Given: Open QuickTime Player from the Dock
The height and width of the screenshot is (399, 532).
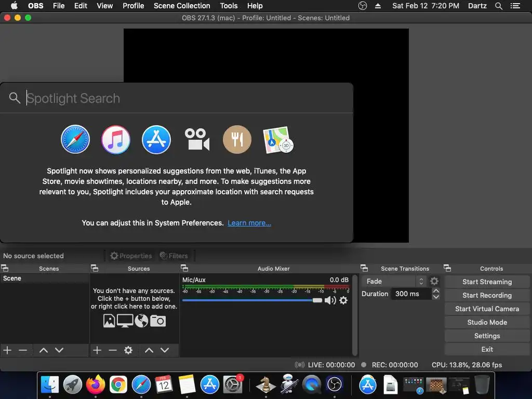Looking at the screenshot, I should tap(312, 384).
